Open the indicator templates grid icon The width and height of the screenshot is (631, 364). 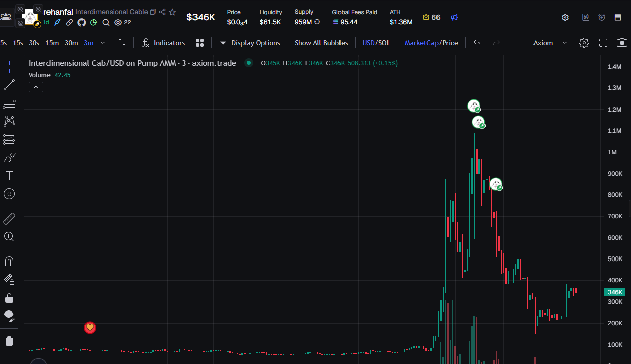tap(200, 43)
